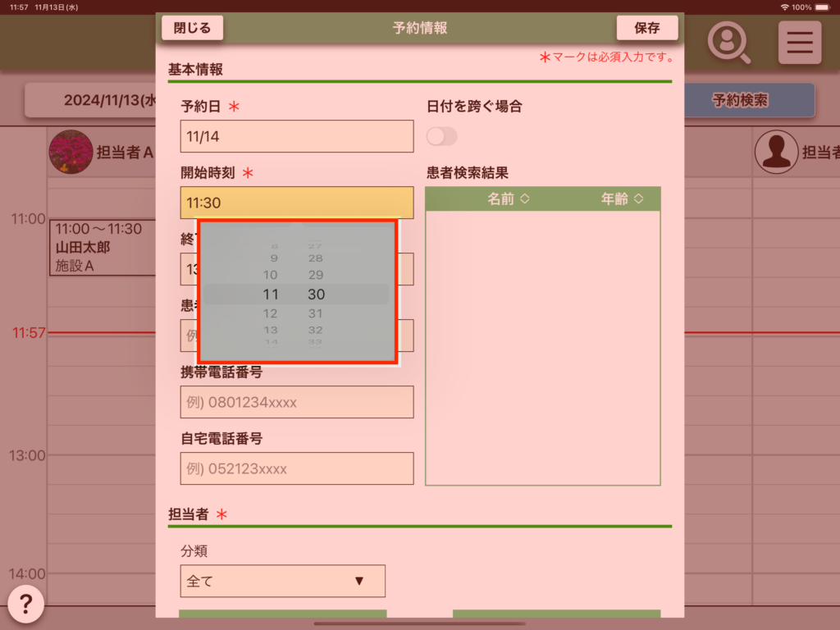The height and width of the screenshot is (630, 840).
Task: Sort patient results by 年齢 column
Action: click(621, 199)
